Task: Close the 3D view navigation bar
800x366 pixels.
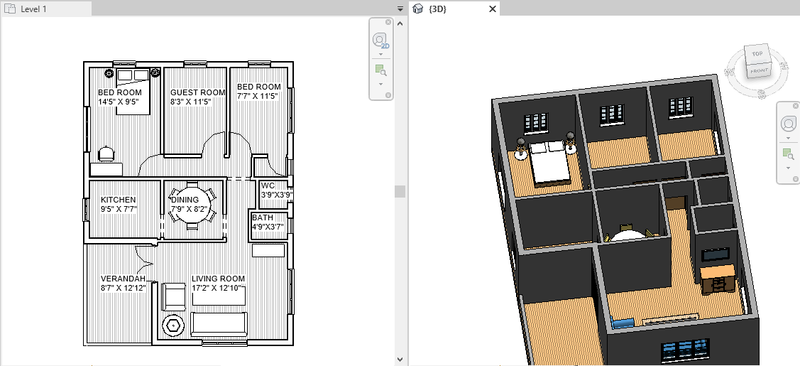Action: tap(795, 106)
